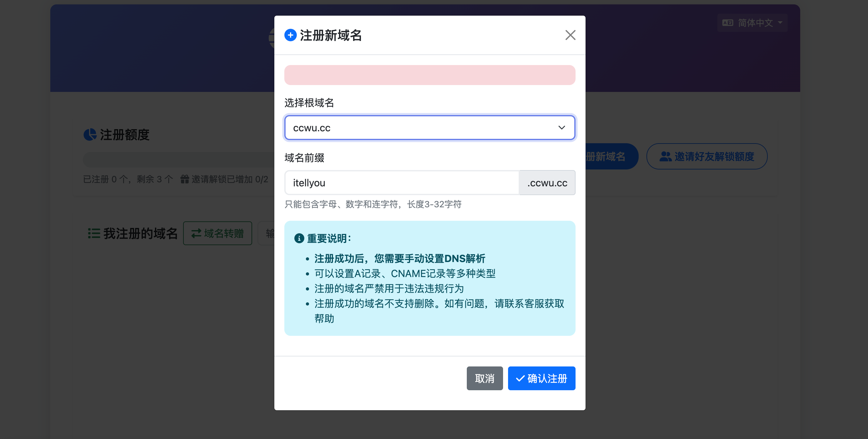Click the users icon on the invite friends button
The image size is (868, 439).
click(x=665, y=156)
